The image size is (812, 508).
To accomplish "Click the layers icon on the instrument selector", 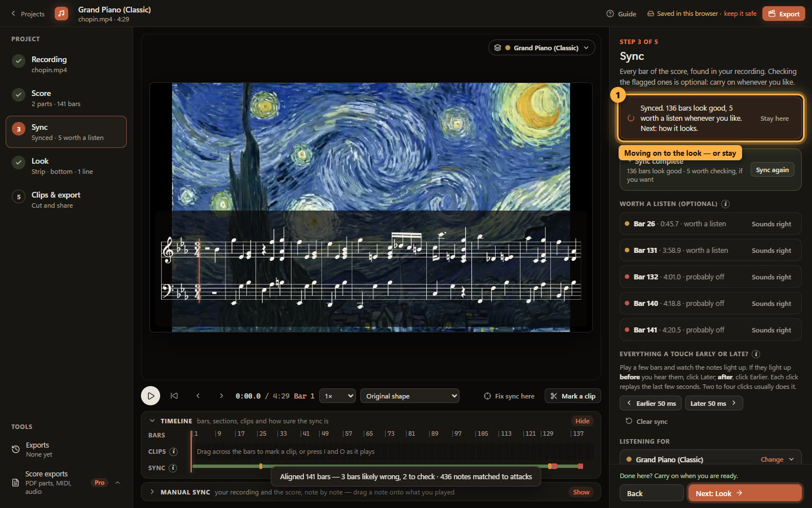I will (497, 48).
